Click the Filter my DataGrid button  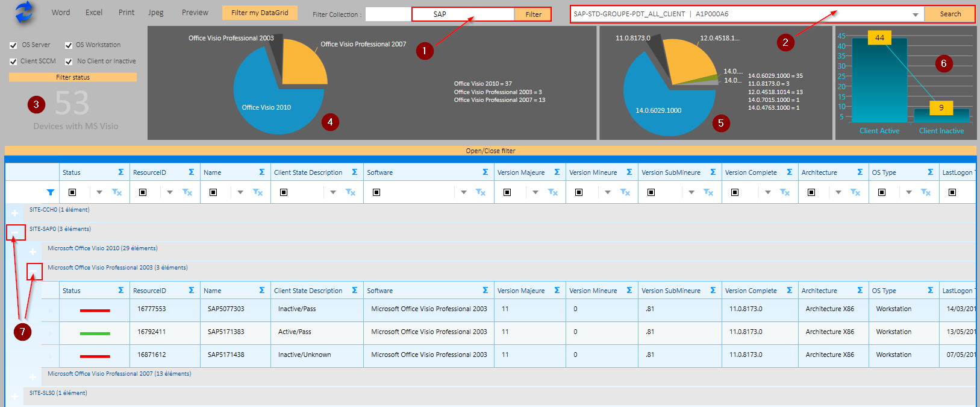[260, 13]
